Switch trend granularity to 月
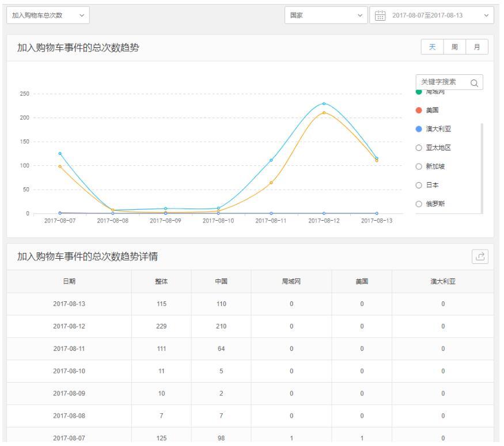Viewport: 504px width, 446px height. 477,47
